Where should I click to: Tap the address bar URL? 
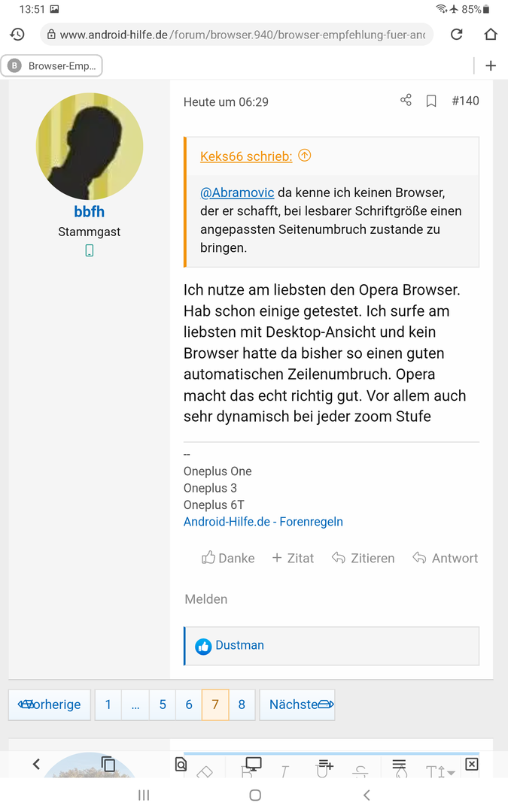point(237,35)
